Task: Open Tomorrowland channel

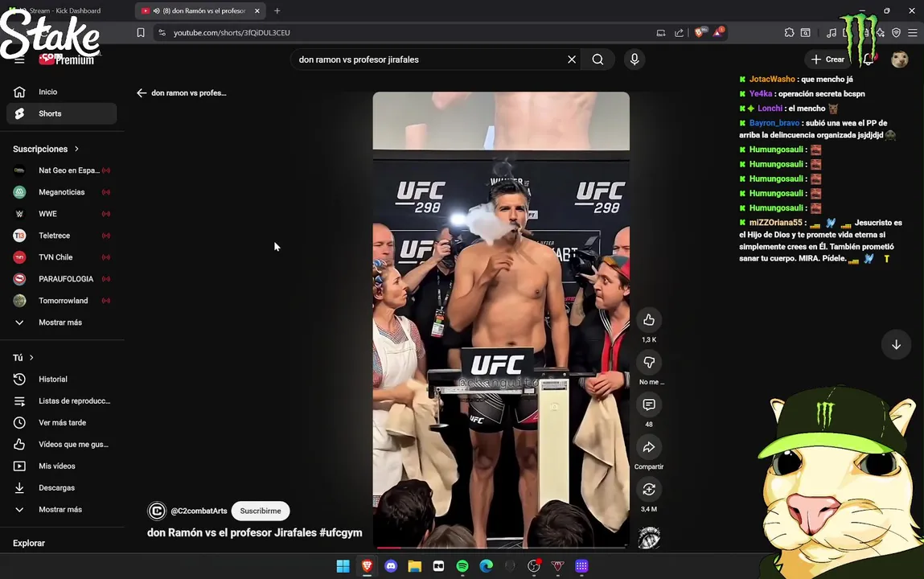Action: tap(61, 301)
